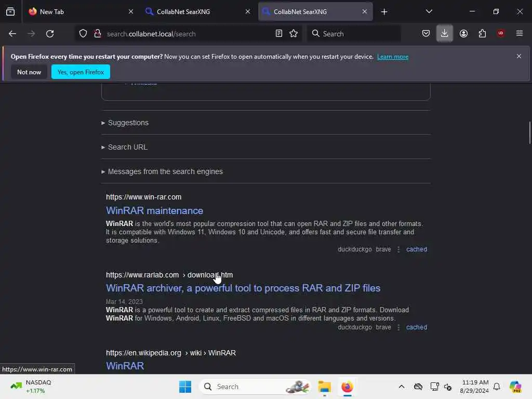Image resolution: width=532 pixels, height=399 pixels.
Task: Click the site connection lock icon
Action: pos(98,34)
